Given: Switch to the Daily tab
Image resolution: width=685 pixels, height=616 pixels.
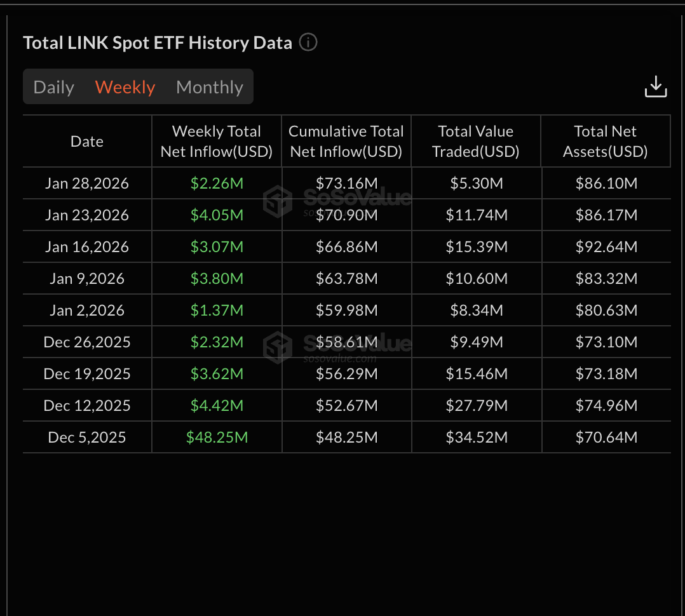Looking at the screenshot, I should click(x=53, y=87).
